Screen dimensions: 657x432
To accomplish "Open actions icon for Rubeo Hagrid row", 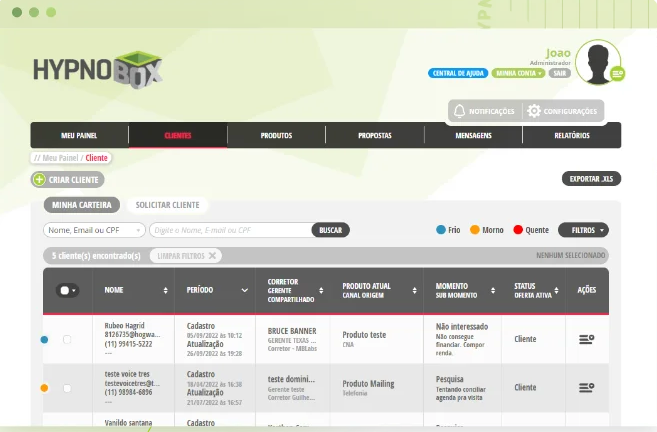I will point(586,339).
